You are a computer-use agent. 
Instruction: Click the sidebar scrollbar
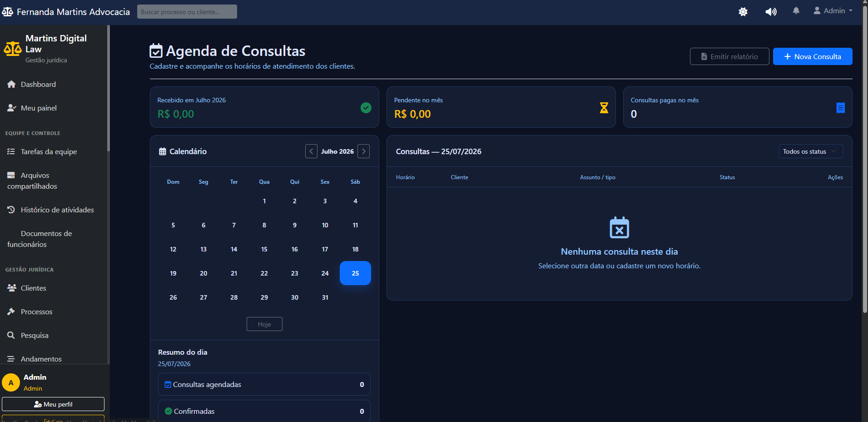click(108, 89)
